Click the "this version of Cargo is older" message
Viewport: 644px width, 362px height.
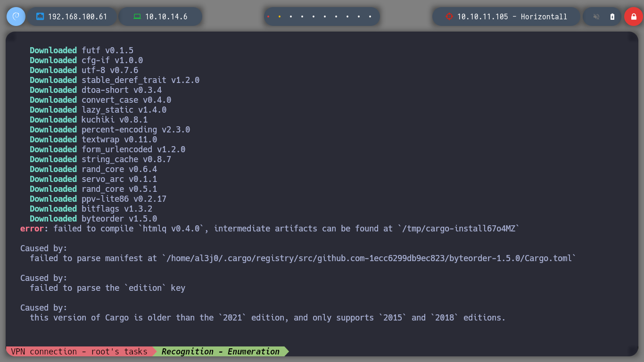pyautogui.click(x=268, y=318)
